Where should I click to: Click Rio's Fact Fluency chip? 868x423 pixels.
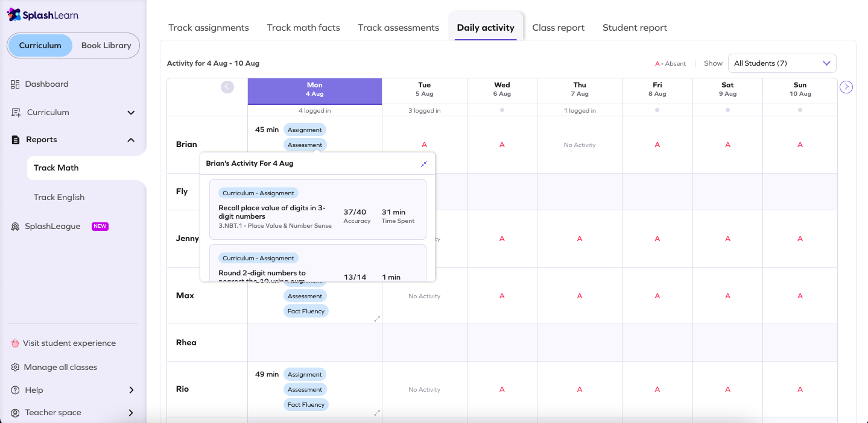[x=306, y=404]
